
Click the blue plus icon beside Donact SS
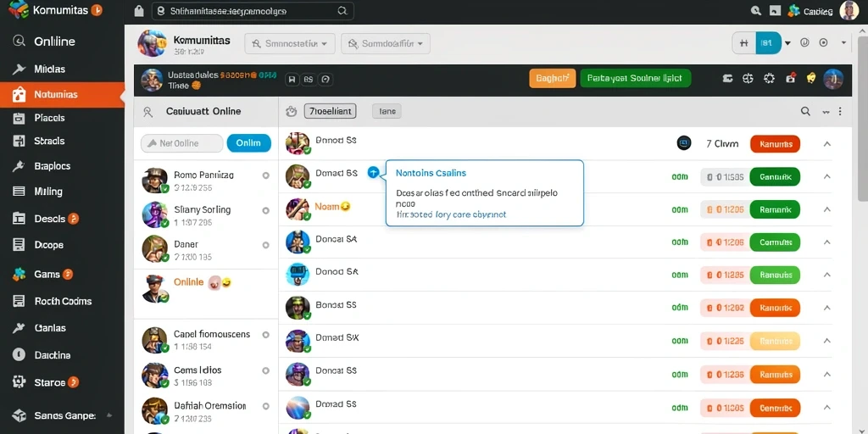pyautogui.click(x=373, y=173)
